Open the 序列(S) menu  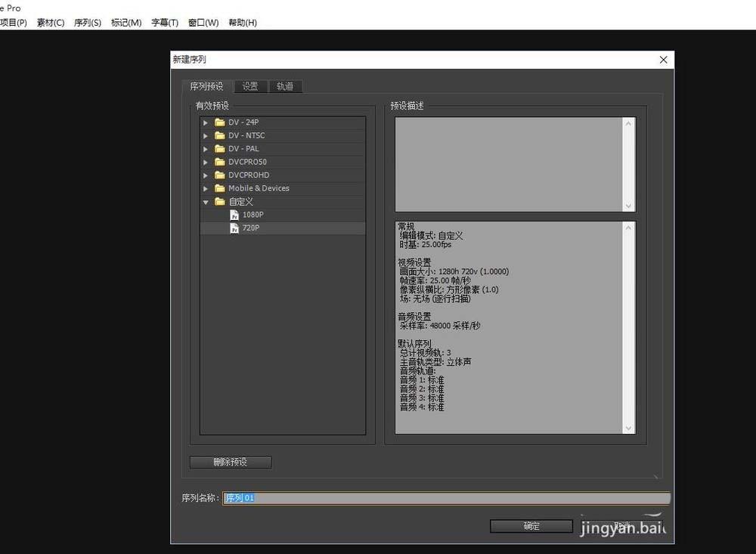coord(88,23)
